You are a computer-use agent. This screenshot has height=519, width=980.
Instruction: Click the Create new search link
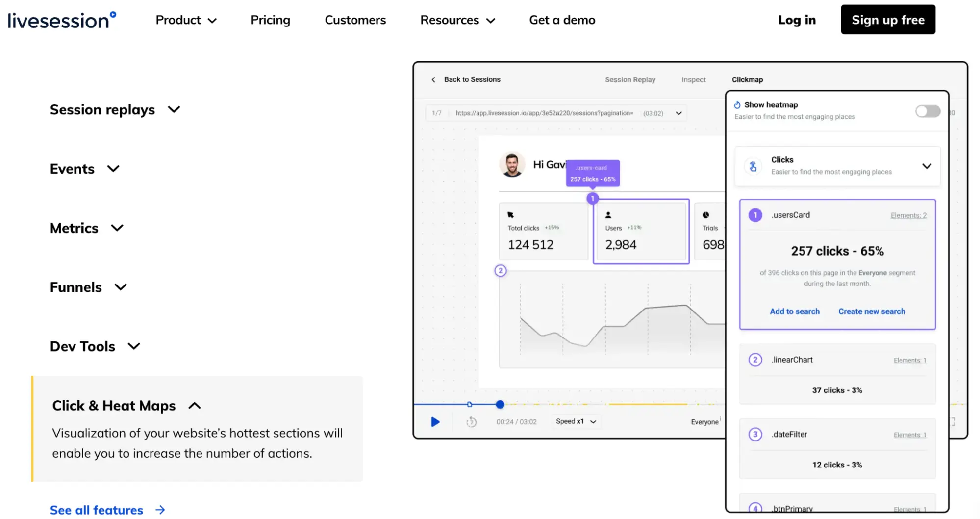[x=872, y=311]
